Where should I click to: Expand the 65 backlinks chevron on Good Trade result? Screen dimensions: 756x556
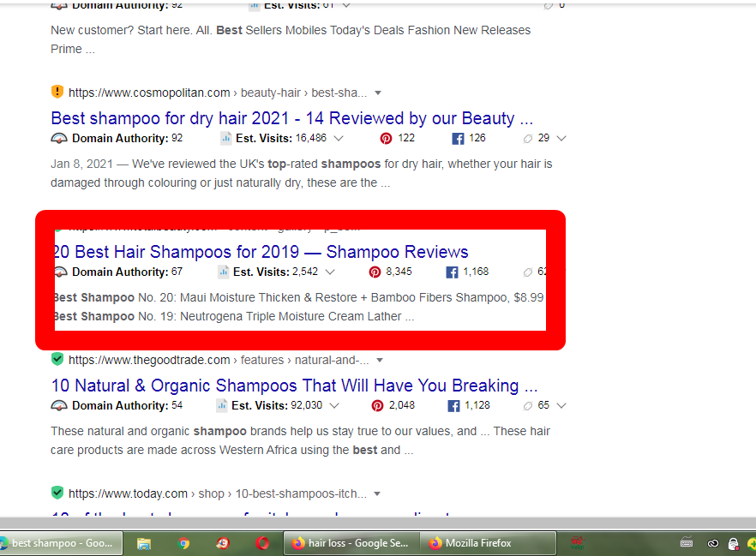(x=561, y=405)
